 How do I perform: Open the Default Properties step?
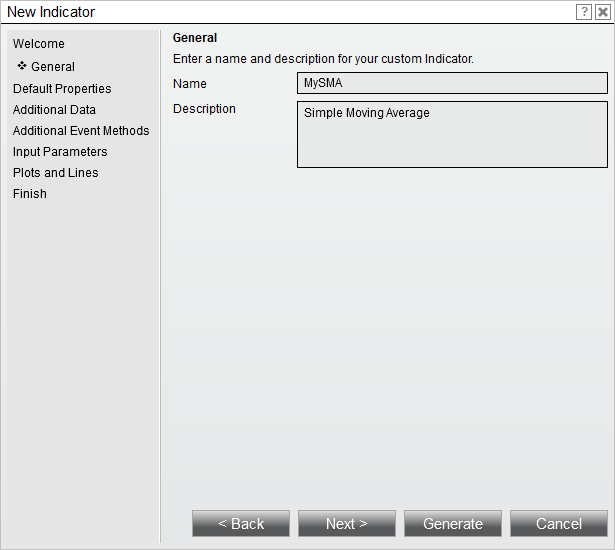point(62,89)
